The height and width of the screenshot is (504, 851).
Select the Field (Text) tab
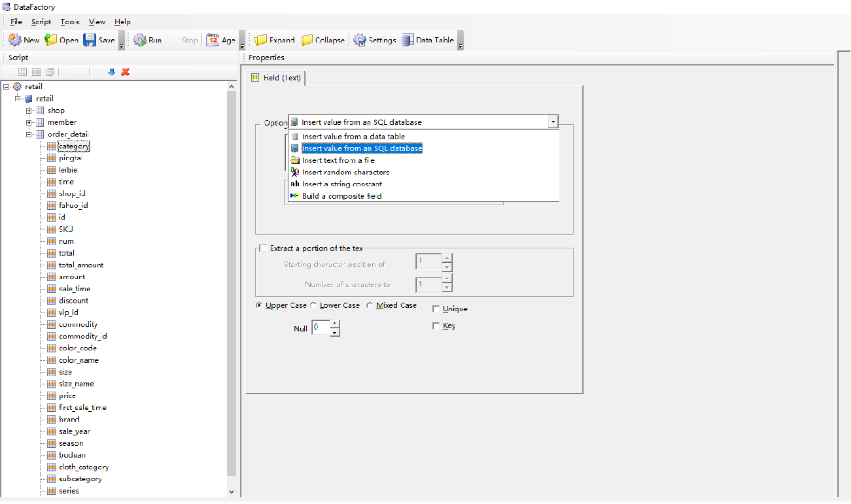coord(276,78)
